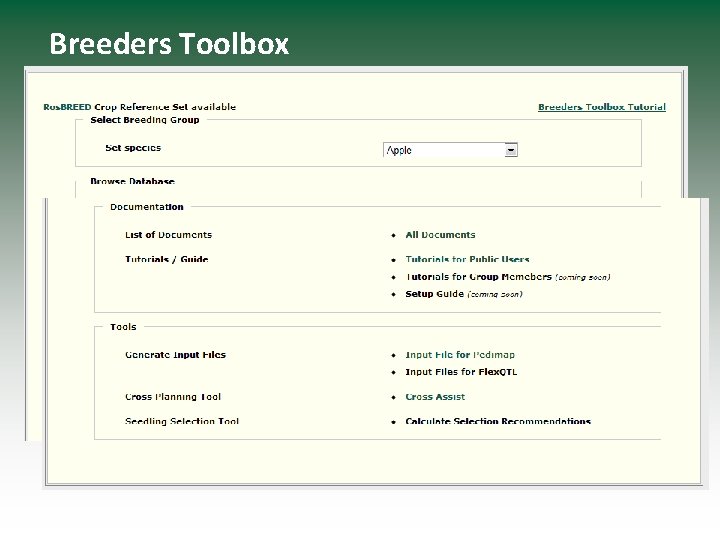The height and width of the screenshot is (540, 720).
Task: Click the Cross Planning Tool label
Action: tap(173, 397)
